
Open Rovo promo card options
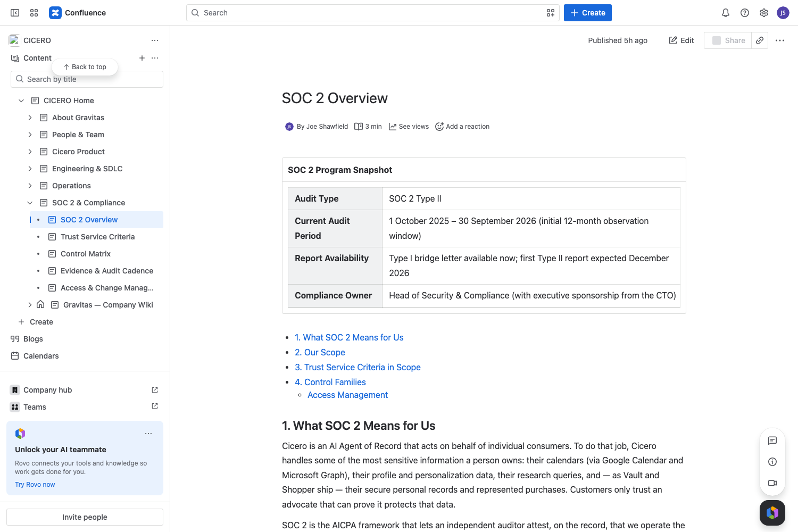point(148,434)
